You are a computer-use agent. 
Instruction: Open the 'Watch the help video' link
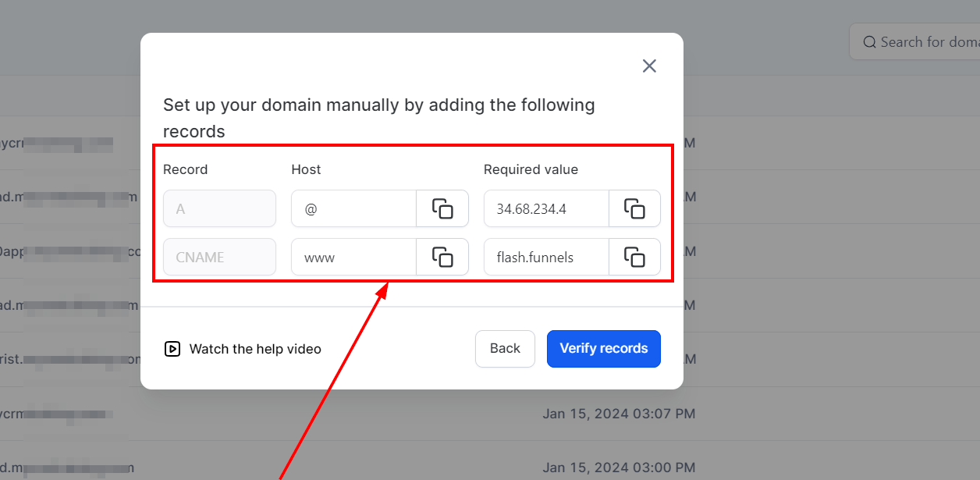(x=254, y=349)
